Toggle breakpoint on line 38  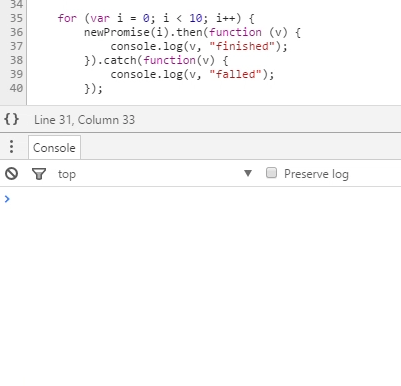coord(16,60)
